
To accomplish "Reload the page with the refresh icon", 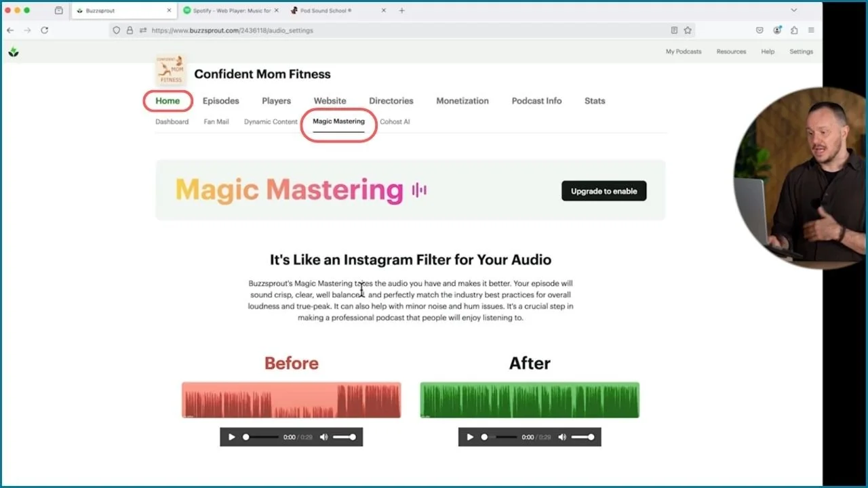I will coord(45,30).
